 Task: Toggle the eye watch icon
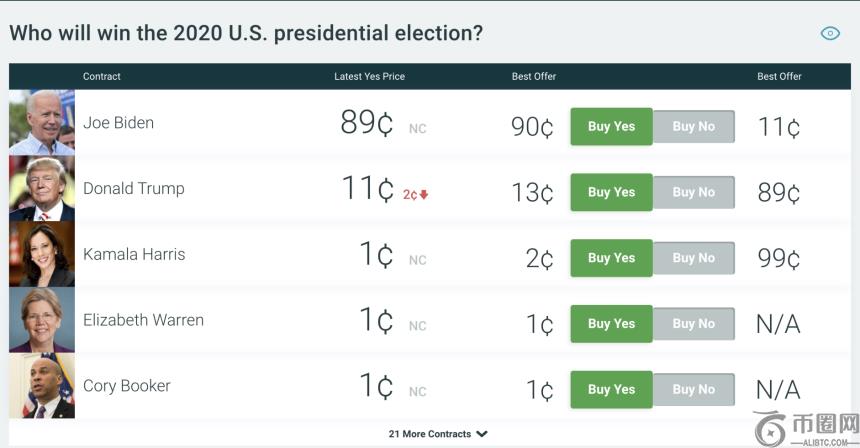830,34
